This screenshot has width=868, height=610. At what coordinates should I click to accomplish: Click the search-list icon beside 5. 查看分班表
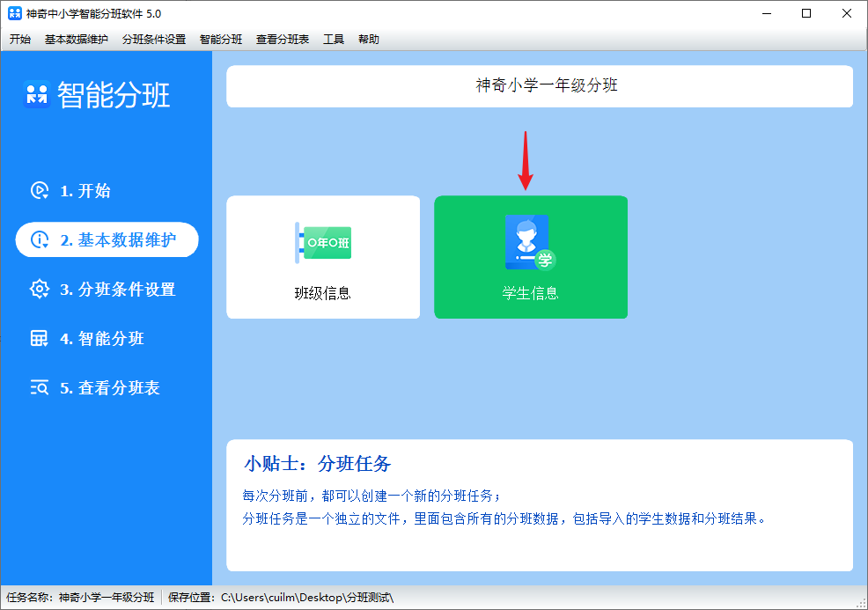click(x=40, y=387)
